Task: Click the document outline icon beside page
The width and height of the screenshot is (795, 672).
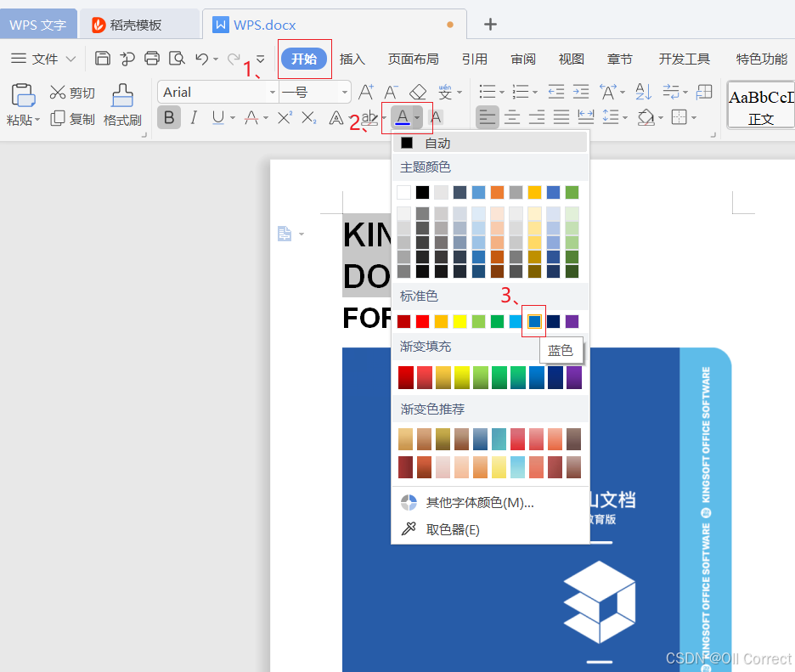Action: click(285, 234)
